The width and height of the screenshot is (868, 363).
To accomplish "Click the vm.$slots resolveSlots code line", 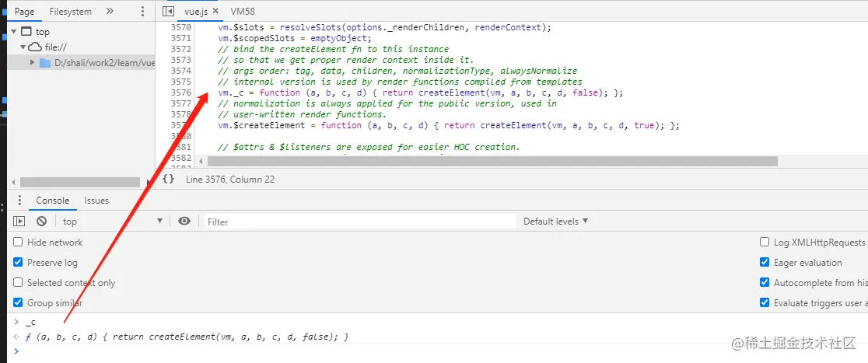I will pyautogui.click(x=385, y=27).
